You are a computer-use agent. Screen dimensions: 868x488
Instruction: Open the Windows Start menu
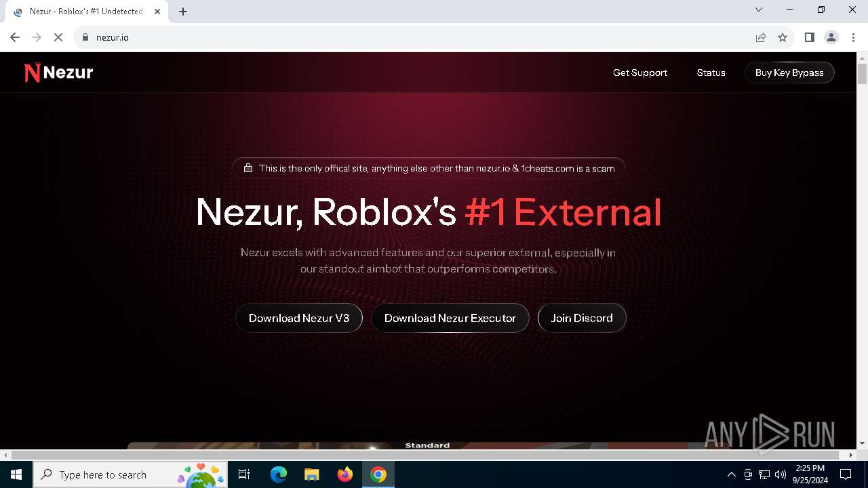pyautogui.click(x=16, y=474)
